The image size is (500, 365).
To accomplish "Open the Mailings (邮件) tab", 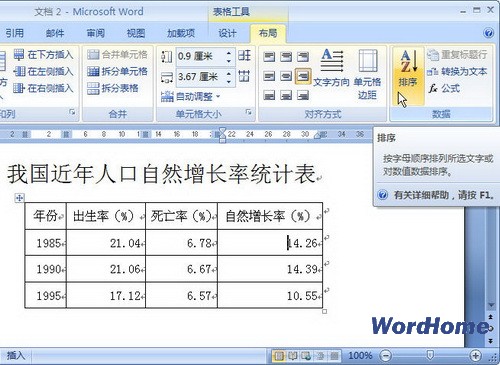I will [x=55, y=33].
